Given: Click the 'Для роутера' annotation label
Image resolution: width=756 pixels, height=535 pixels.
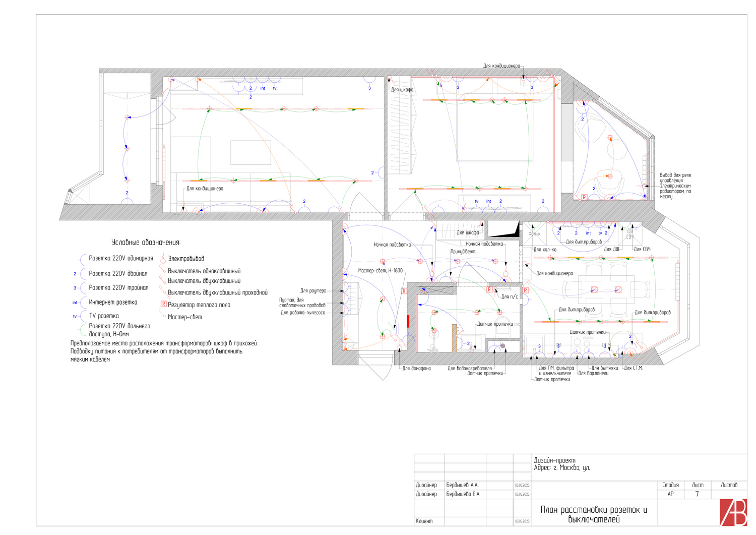Looking at the screenshot, I should (313, 291).
